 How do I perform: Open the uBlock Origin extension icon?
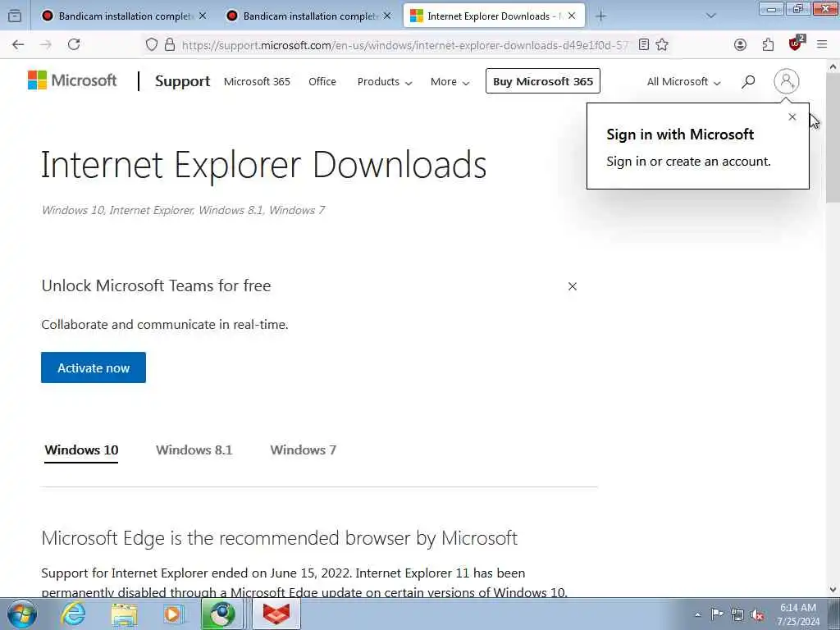coord(796,43)
